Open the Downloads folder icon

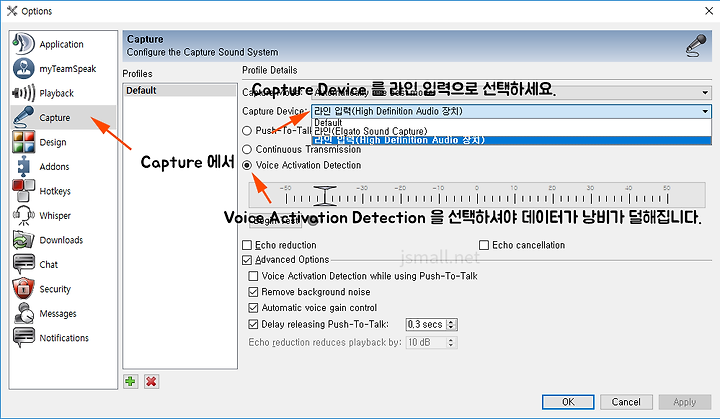coord(23,240)
